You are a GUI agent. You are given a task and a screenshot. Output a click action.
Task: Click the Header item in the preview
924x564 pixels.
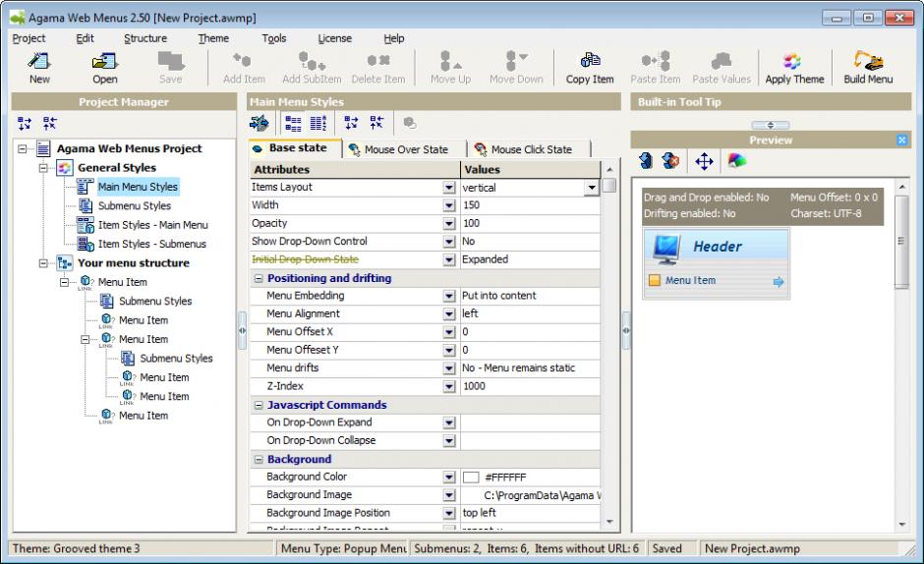click(x=716, y=247)
